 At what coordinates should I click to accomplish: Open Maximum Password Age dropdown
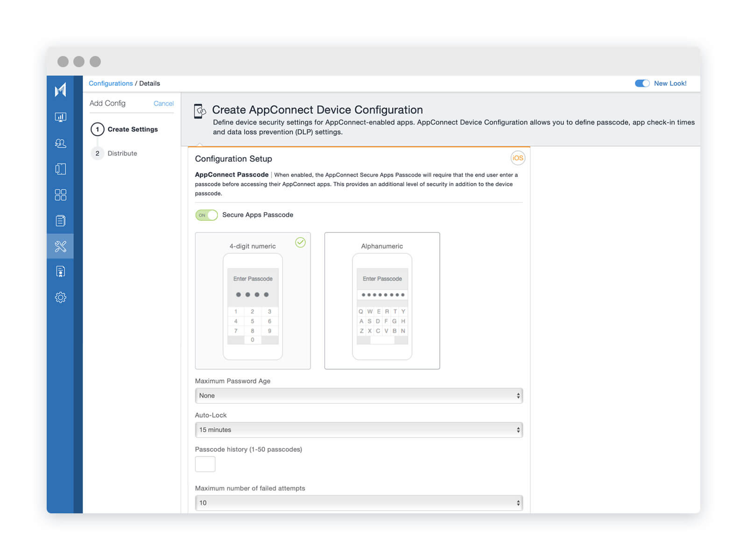coord(359,396)
